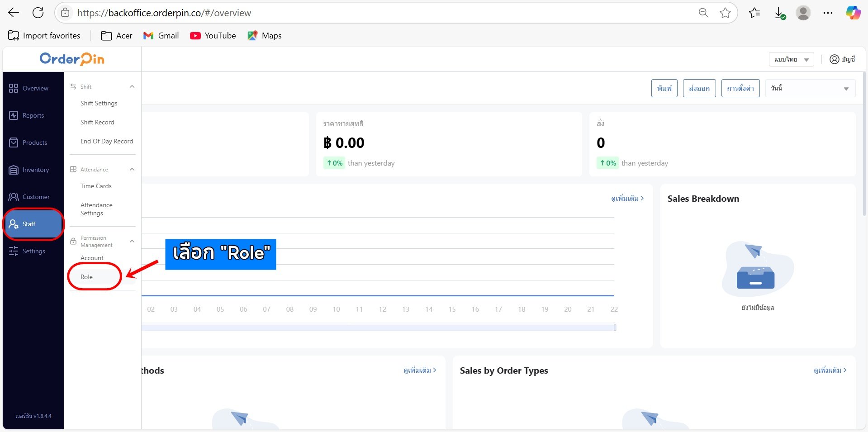Image resolution: width=868 pixels, height=432 pixels.
Task: Add page to favorites star icon
Action: [x=725, y=13]
